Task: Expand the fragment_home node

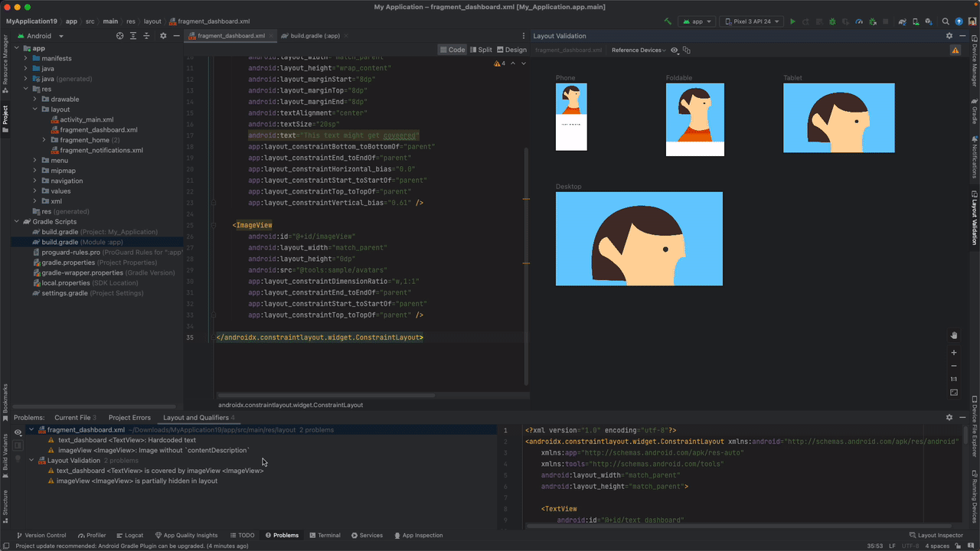Action: (44, 140)
